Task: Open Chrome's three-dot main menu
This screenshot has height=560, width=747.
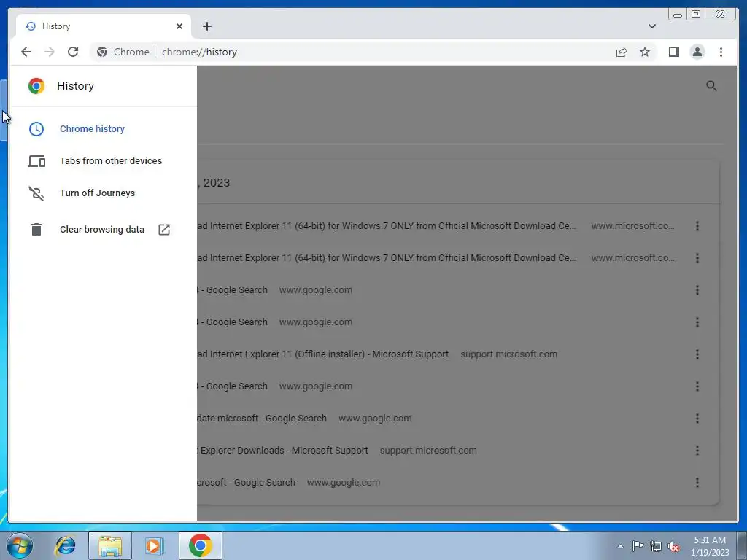Action: point(721,52)
